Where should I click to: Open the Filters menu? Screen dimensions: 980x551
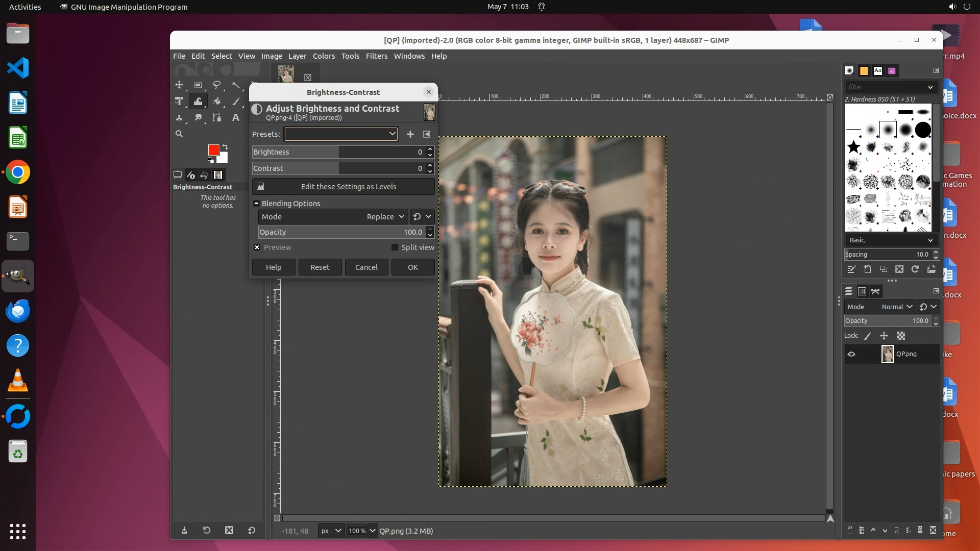point(376,56)
